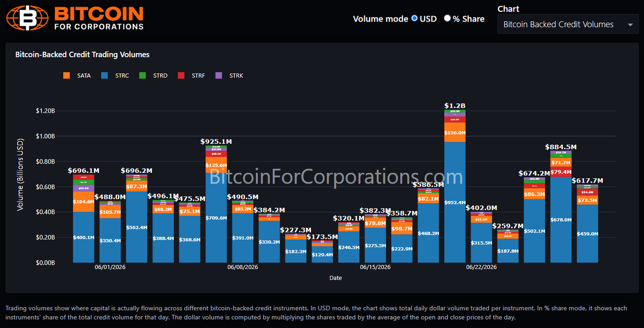Toggle the STRK purple legend swatch

tap(219, 76)
